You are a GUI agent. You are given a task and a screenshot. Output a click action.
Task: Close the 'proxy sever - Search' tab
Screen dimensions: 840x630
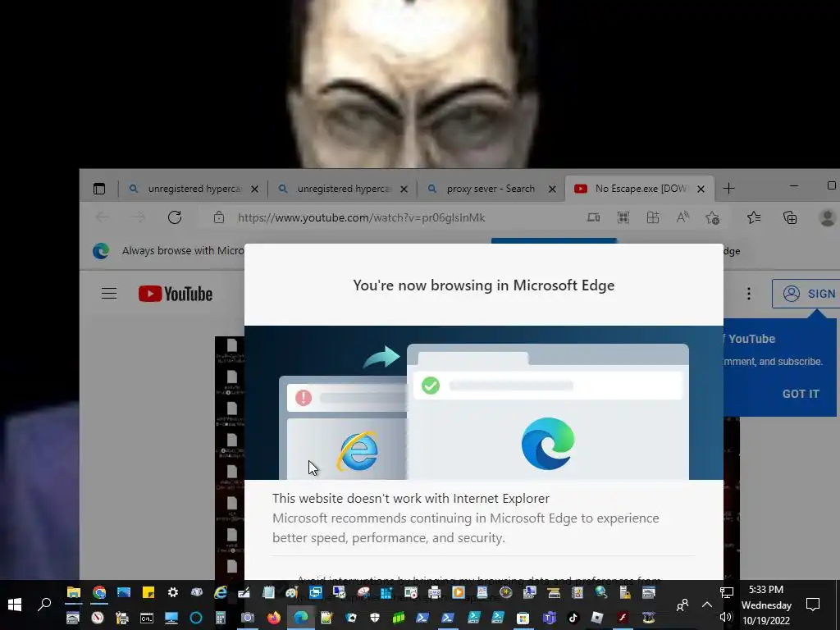pos(552,189)
